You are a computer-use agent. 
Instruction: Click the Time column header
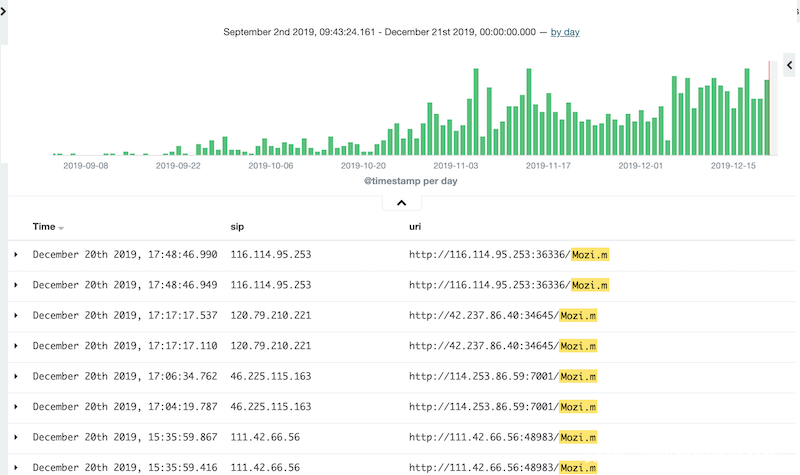pyautogui.click(x=43, y=227)
